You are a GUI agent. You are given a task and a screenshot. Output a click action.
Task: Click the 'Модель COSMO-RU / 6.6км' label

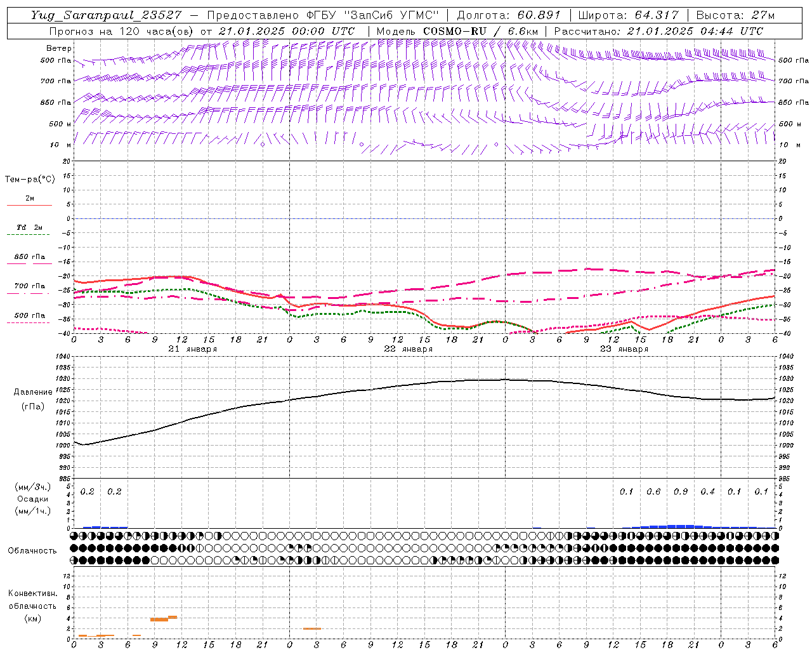pos(457,31)
